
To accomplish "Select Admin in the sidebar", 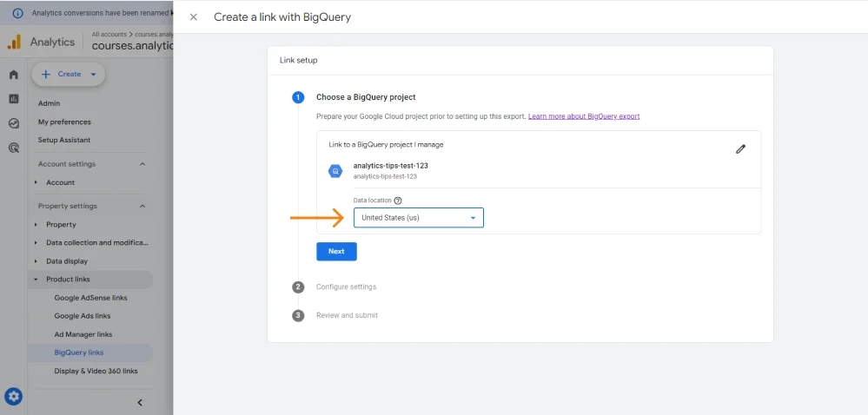I will (x=50, y=103).
